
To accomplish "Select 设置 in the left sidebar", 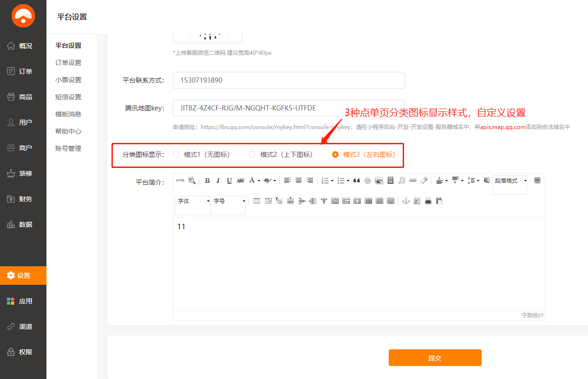I will 23,276.
